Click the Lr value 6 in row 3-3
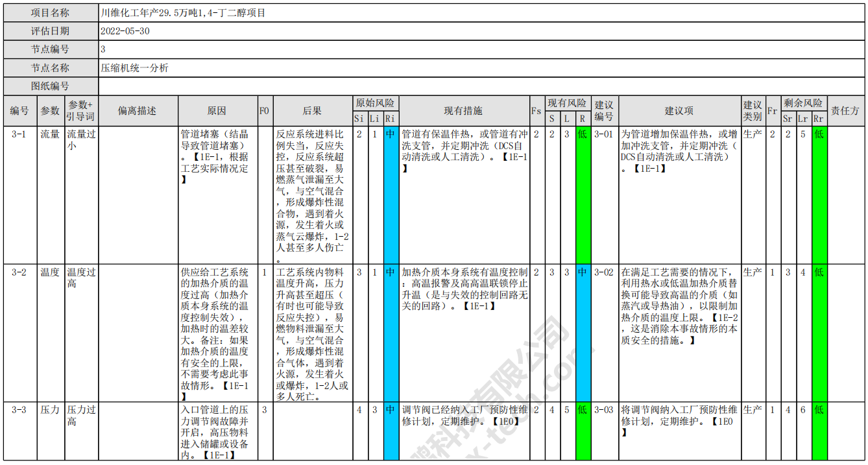The image size is (868, 465). point(803,431)
